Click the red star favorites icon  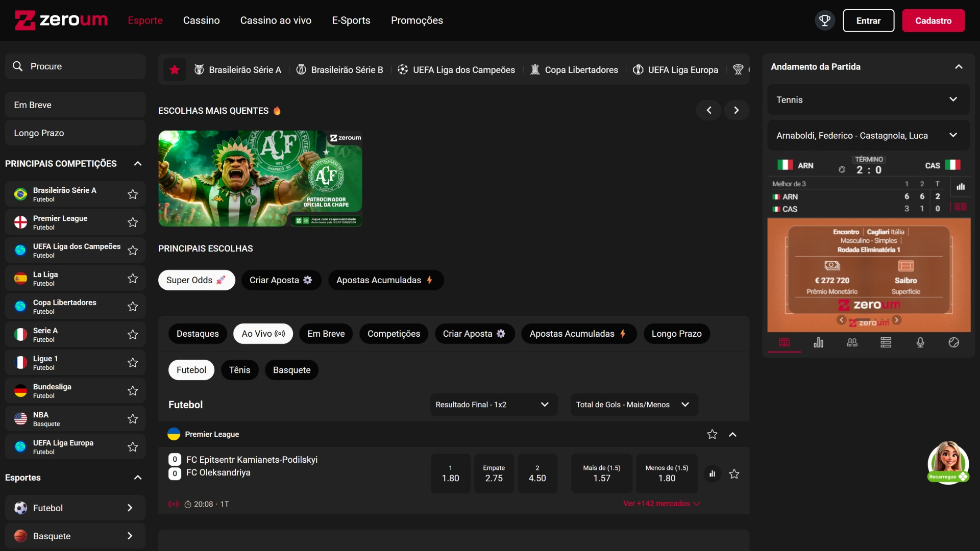tap(175, 69)
